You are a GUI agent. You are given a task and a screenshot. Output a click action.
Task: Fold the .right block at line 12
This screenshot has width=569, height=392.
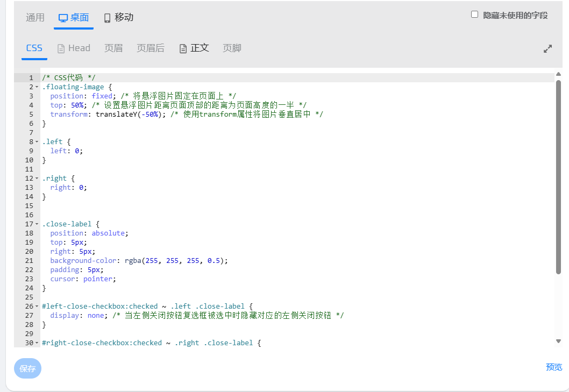pyautogui.click(x=37, y=179)
